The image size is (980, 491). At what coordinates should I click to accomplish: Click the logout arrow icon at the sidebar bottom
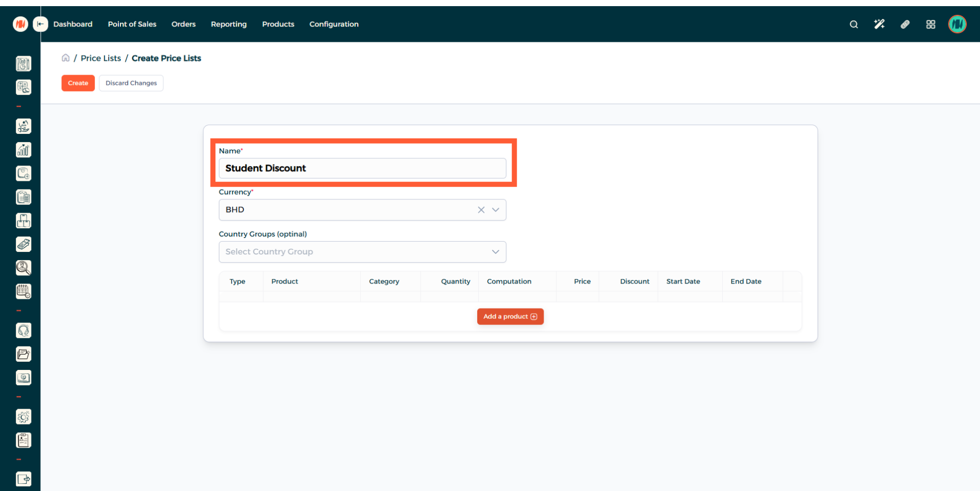23,479
